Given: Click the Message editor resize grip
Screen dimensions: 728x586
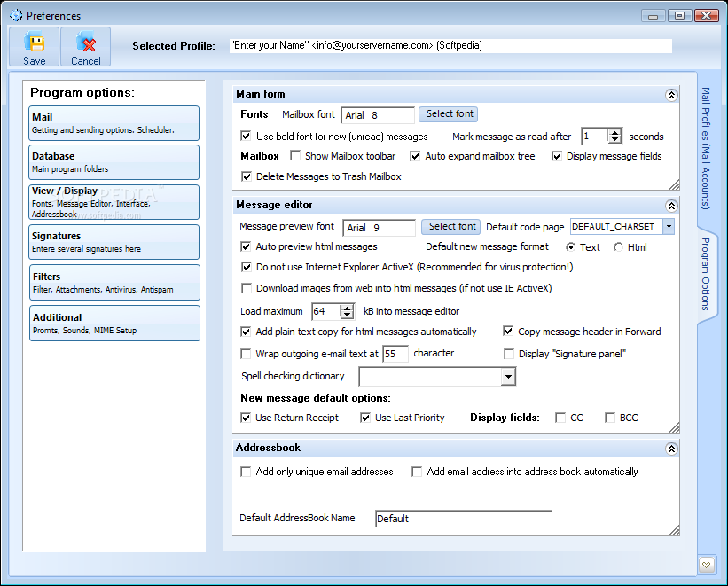Looking at the screenshot, I should click(674, 427).
